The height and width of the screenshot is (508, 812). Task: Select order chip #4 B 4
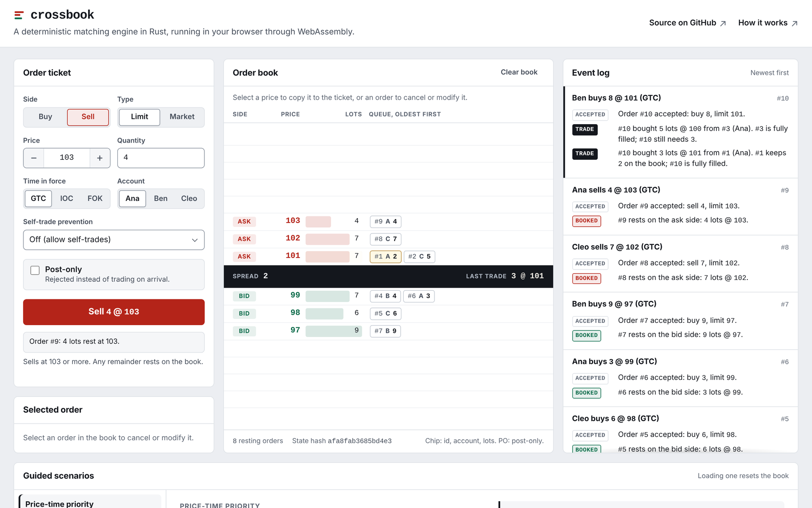[385, 296]
